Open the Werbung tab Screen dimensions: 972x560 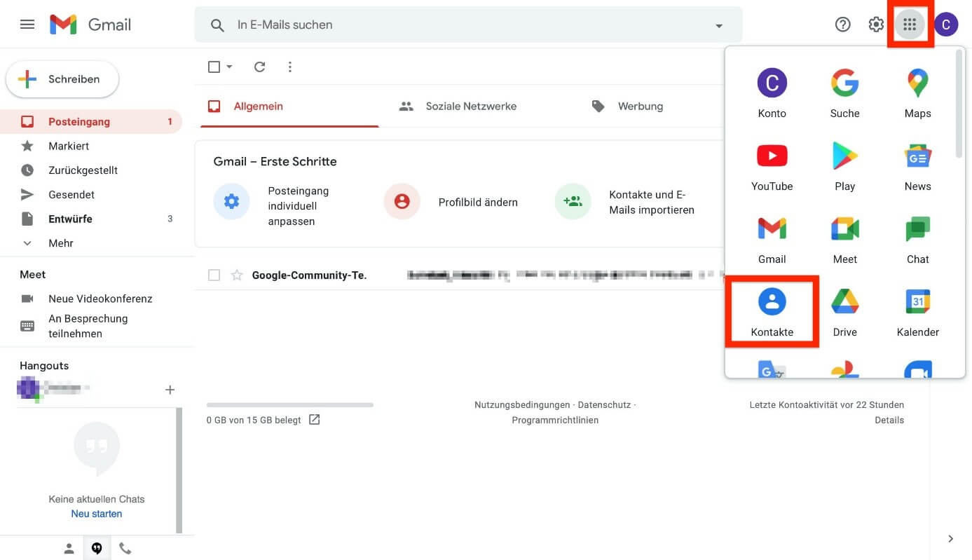click(x=640, y=106)
